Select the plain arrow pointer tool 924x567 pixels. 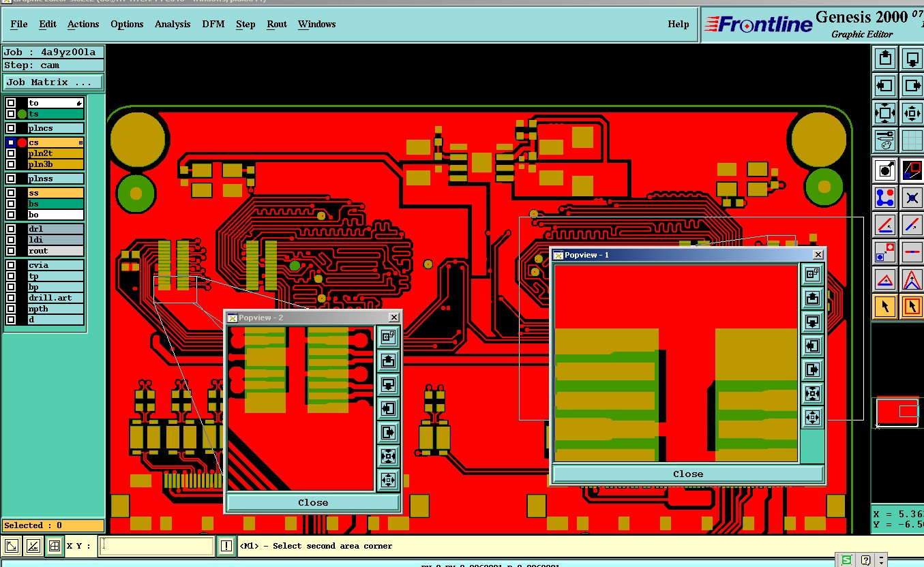(x=885, y=307)
